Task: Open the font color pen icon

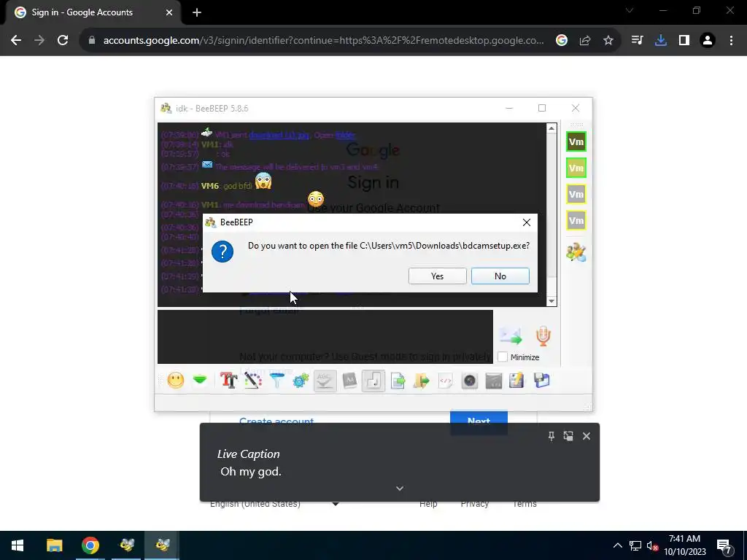Action: [x=253, y=381]
